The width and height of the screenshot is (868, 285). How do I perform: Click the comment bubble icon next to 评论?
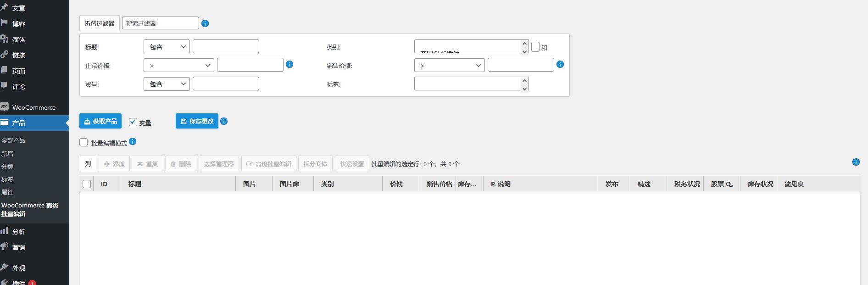point(4,86)
